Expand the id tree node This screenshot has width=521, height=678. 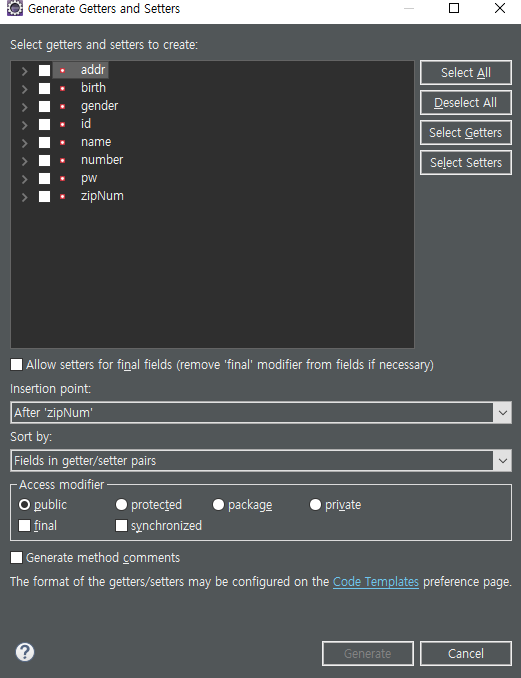click(25, 125)
